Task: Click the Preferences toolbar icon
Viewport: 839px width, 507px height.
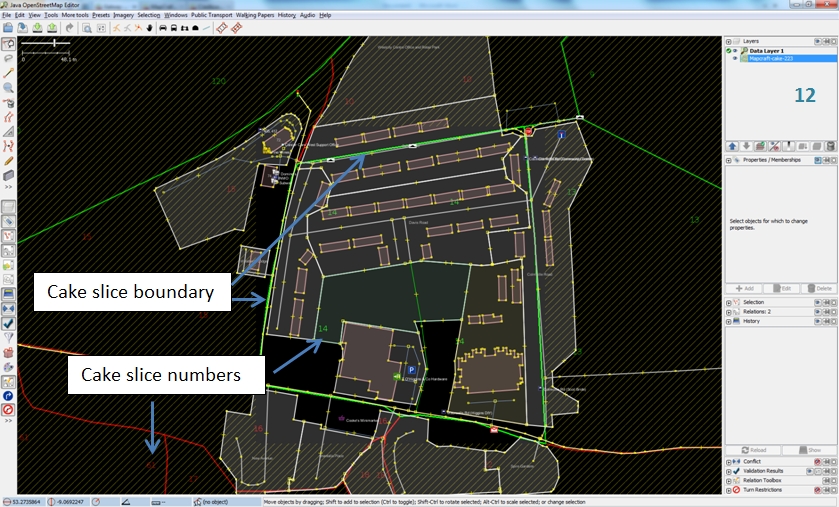Action: click(x=101, y=28)
